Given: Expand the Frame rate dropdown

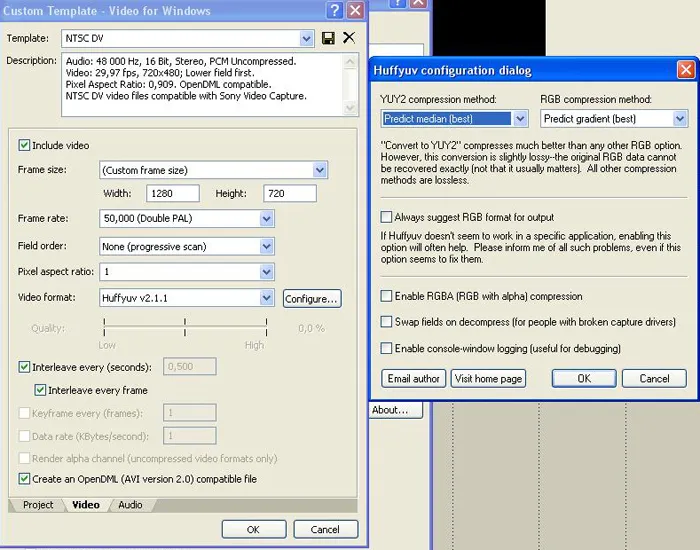Looking at the screenshot, I should tap(267, 218).
